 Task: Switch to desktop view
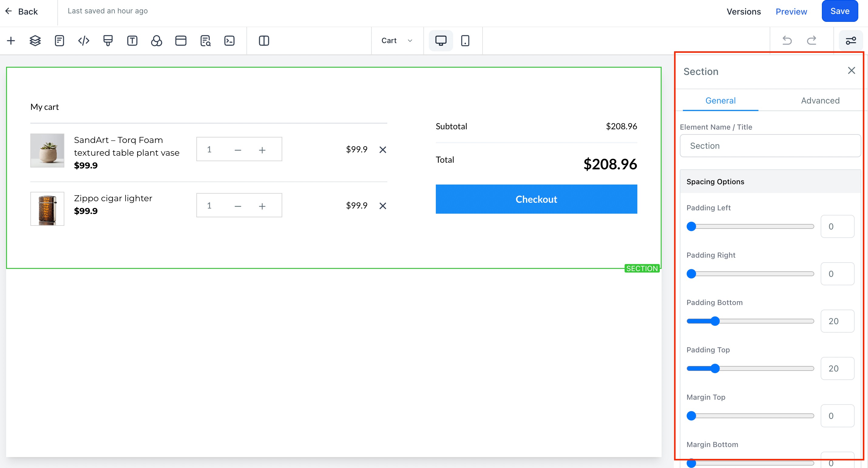[x=441, y=41]
